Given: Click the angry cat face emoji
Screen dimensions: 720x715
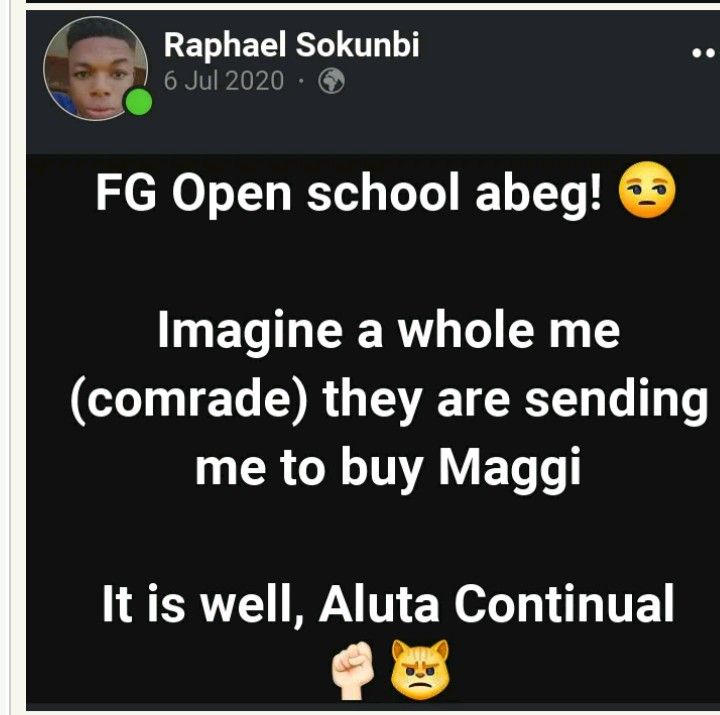Looking at the screenshot, I should tap(420, 670).
